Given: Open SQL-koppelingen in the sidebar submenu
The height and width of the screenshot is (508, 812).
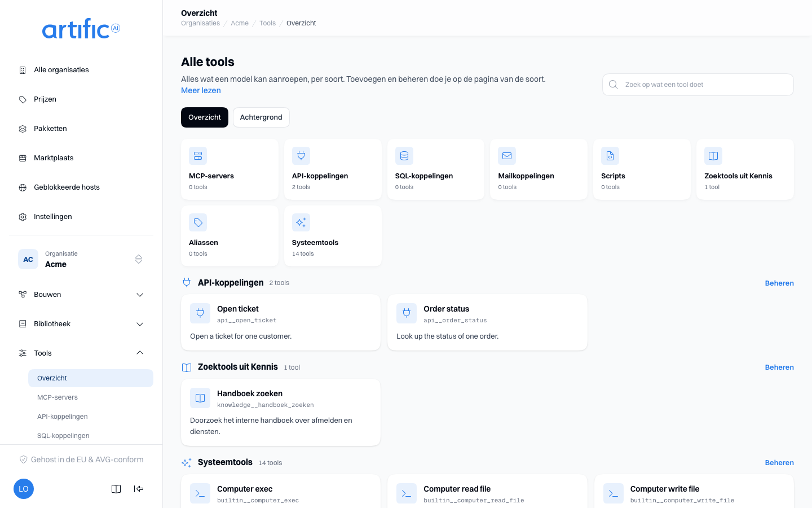Looking at the screenshot, I should click(91, 436).
